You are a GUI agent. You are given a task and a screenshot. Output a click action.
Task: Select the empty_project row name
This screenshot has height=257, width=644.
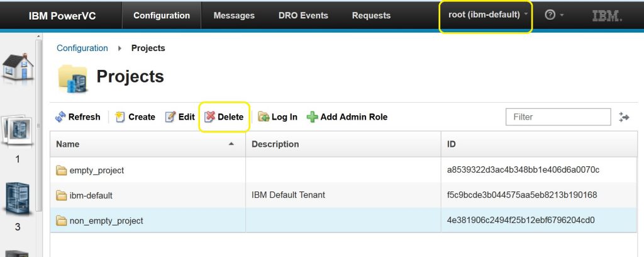(x=96, y=170)
